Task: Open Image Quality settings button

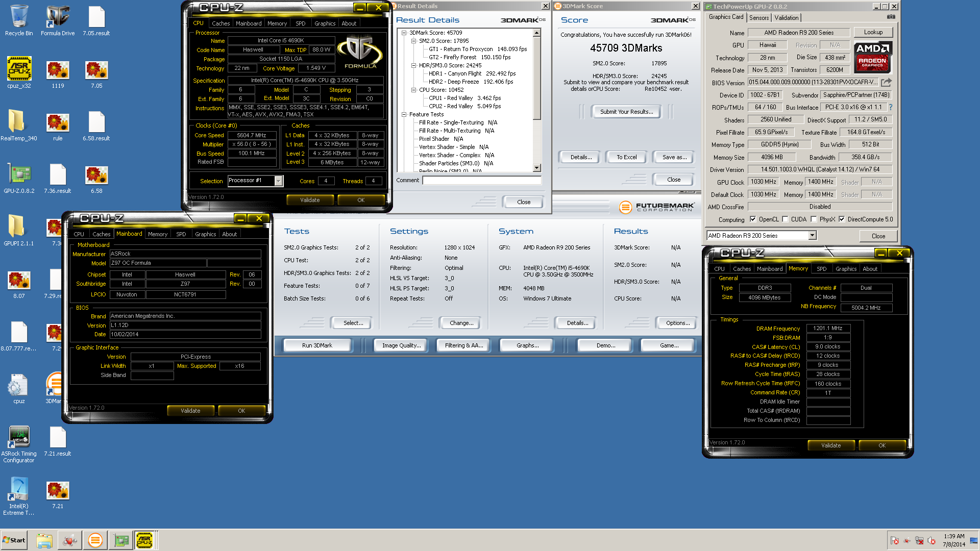Action: click(401, 345)
